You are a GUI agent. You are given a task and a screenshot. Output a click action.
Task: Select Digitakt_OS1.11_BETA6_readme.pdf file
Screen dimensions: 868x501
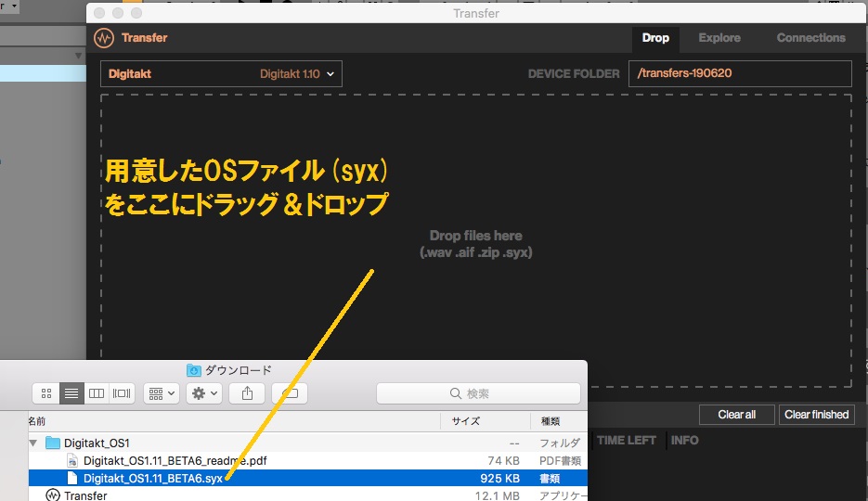click(308, 460)
